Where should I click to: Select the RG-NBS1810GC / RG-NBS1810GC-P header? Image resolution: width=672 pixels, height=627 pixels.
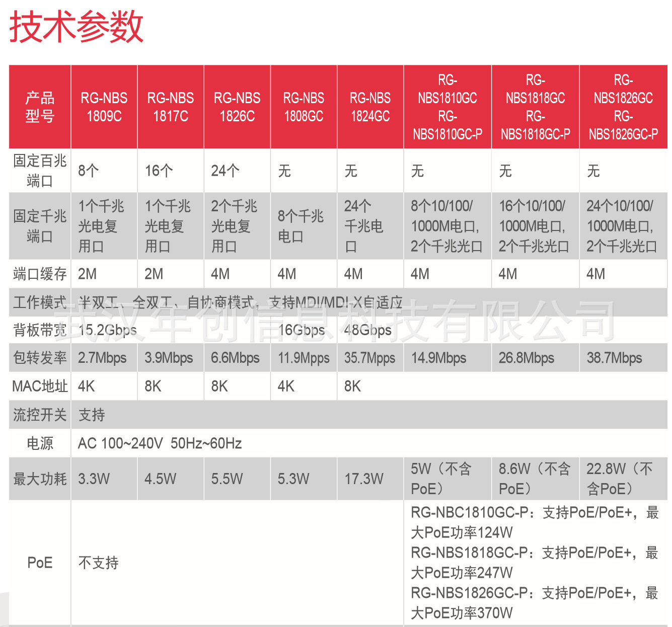[x=447, y=107]
